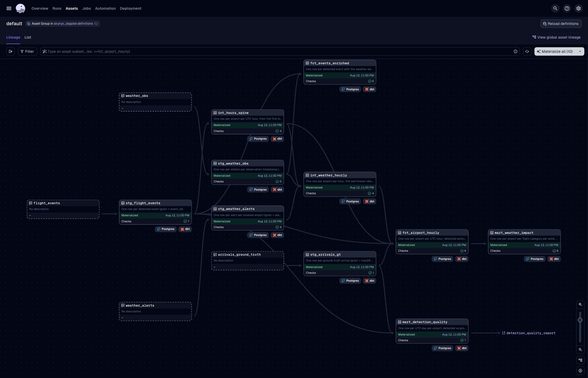Open the Deployment nav item
The image size is (588, 378).
pyautogui.click(x=131, y=8)
